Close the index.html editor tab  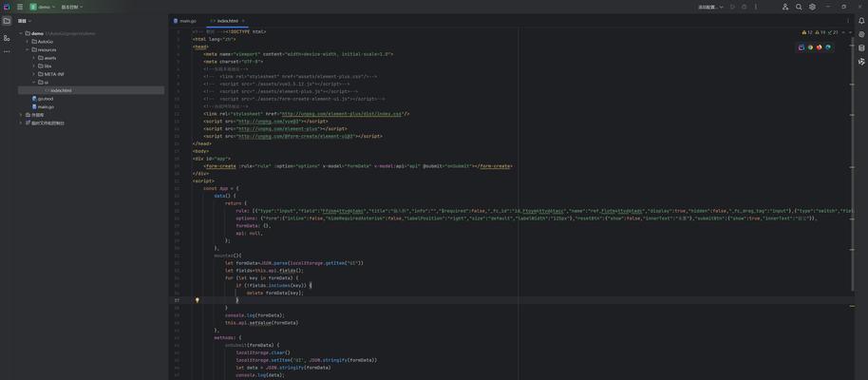243,21
